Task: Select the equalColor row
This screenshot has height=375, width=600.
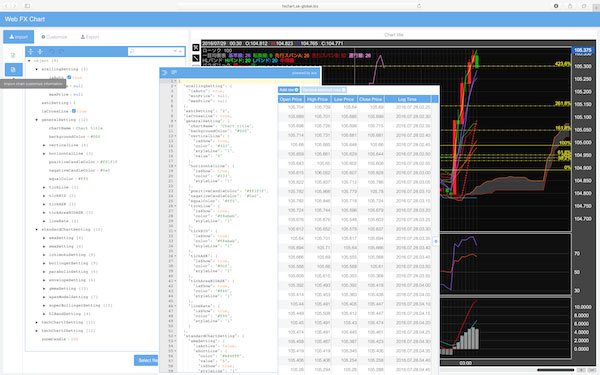Action: (68, 179)
